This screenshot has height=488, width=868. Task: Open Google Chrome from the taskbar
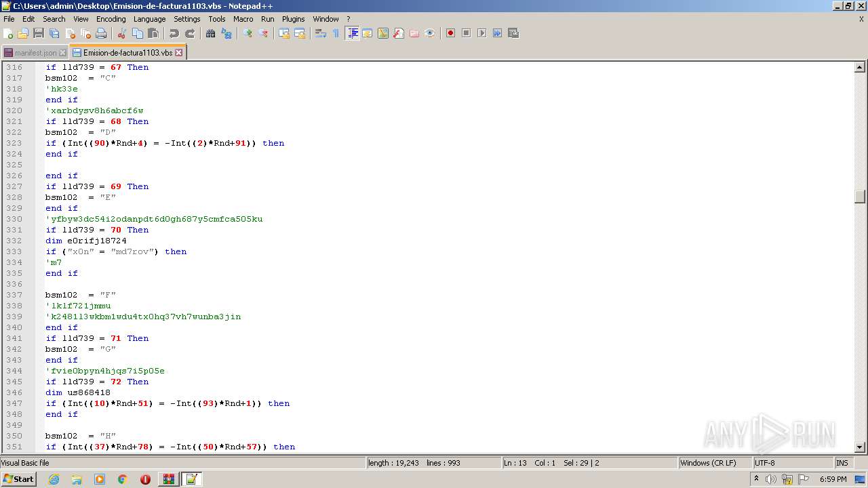[x=122, y=479]
